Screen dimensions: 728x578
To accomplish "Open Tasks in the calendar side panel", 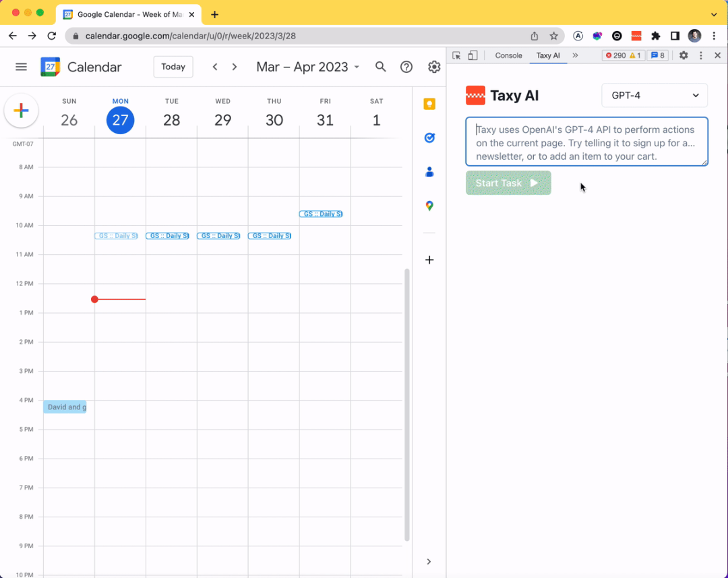I will coord(429,138).
